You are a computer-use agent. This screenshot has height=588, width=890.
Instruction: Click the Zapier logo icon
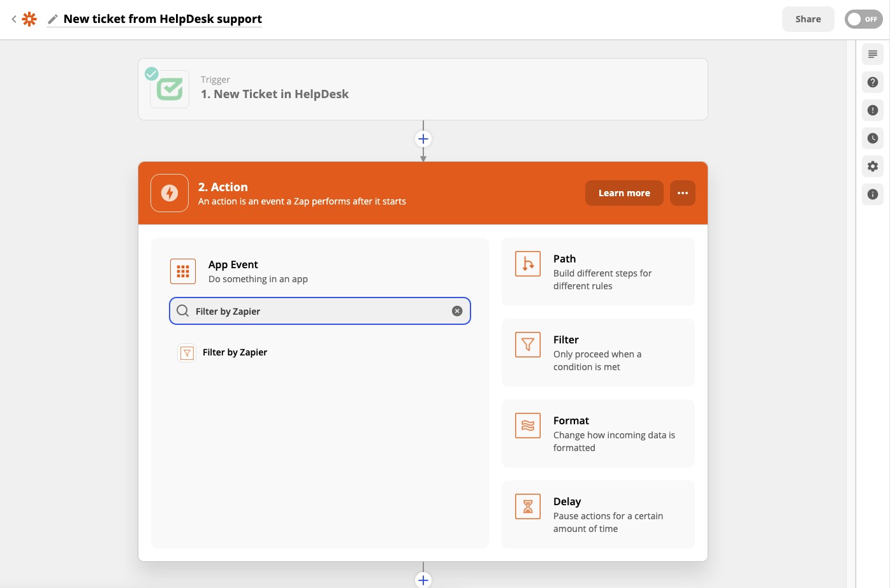[29, 19]
